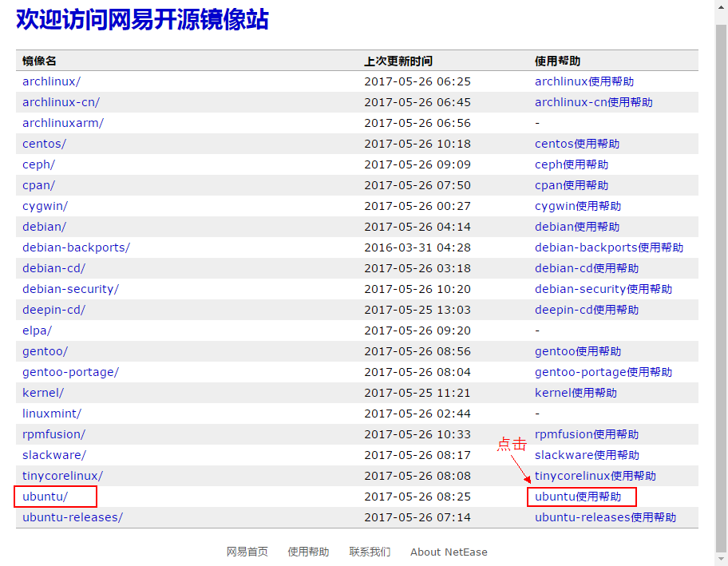Open the gentoo-portage/ mirror link
This screenshot has height=566, width=728.
(x=70, y=372)
